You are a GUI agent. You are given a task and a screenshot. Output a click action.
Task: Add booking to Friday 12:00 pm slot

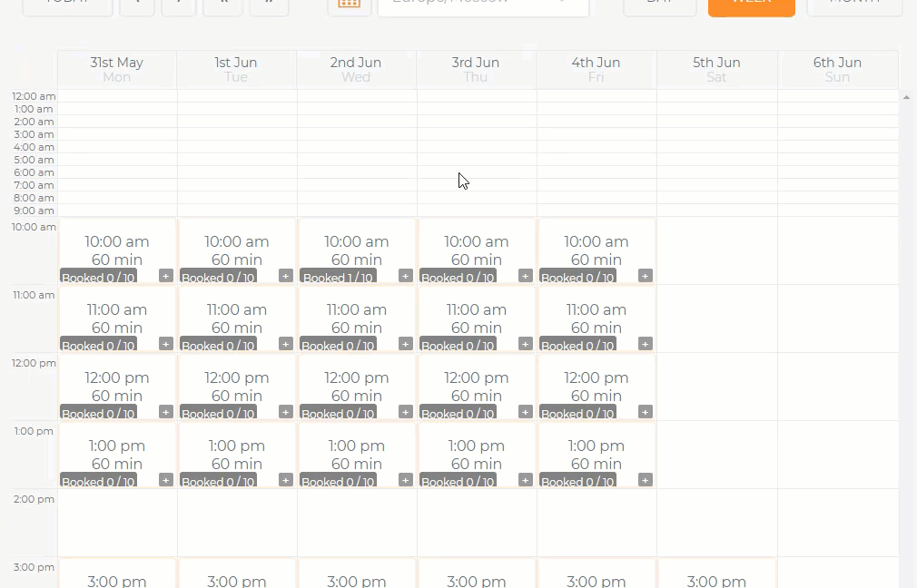click(646, 412)
